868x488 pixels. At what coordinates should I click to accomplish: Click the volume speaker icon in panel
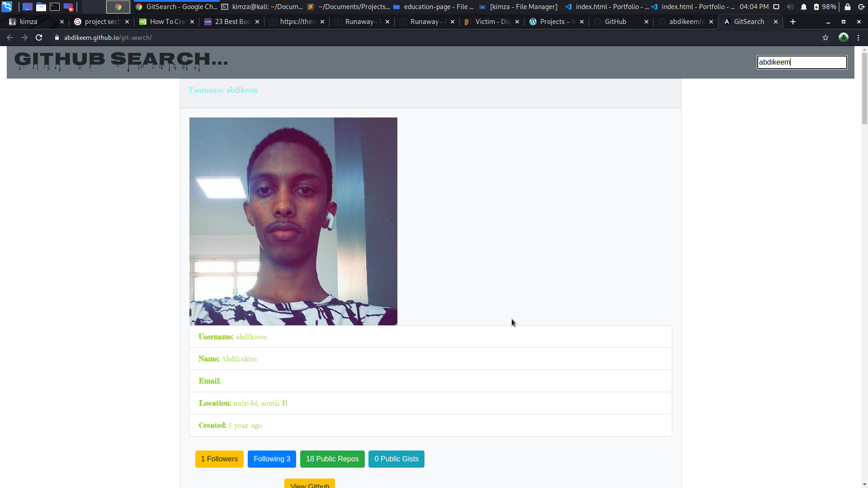(x=790, y=7)
